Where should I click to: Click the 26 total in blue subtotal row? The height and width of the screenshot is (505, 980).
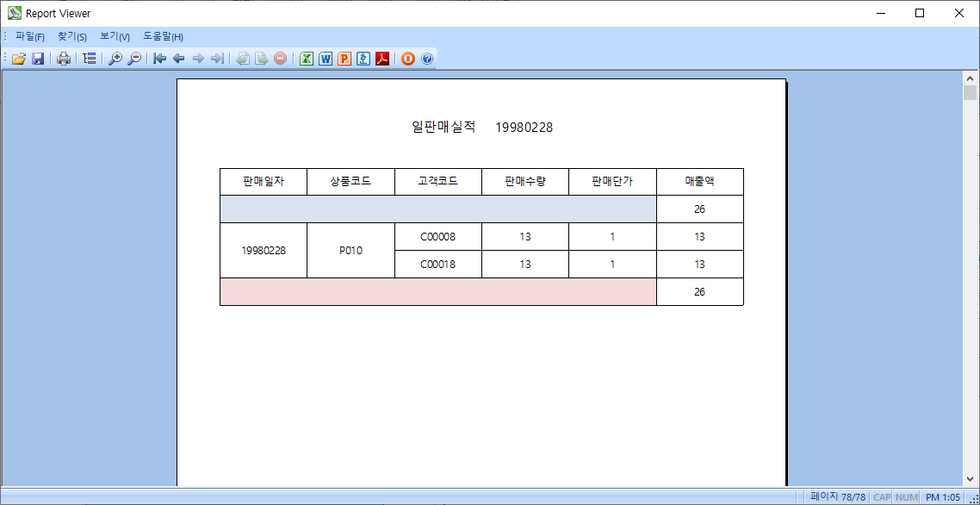700,209
